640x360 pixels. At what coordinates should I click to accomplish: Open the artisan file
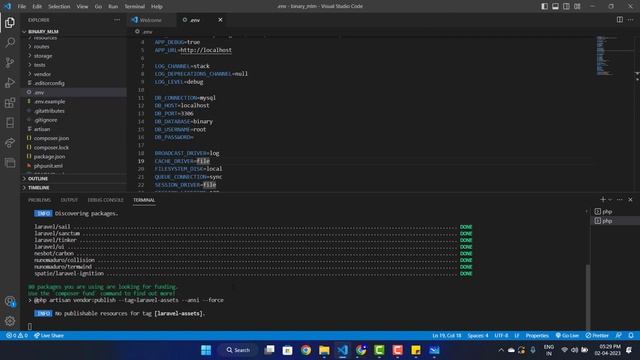click(42, 129)
